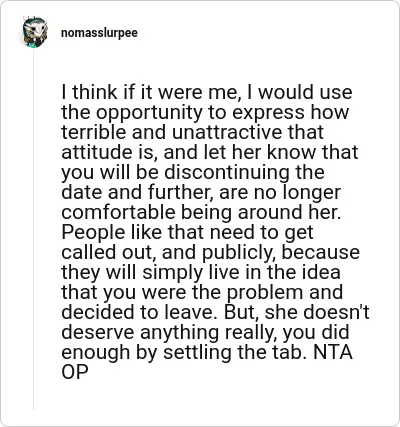This screenshot has width=400, height=427.
Task: Click the line "comfortable being around her."
Action: (201, 212)
